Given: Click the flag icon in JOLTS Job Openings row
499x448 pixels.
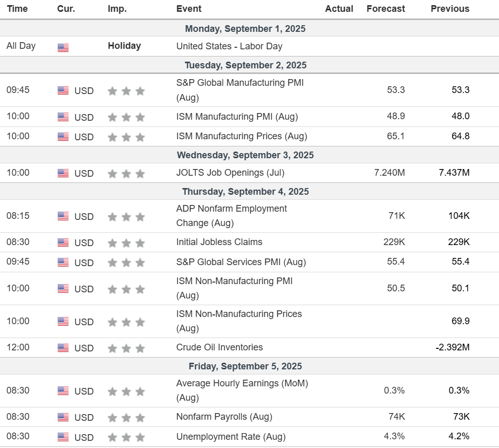Looking at the screenshot, I should pos(63,173).
